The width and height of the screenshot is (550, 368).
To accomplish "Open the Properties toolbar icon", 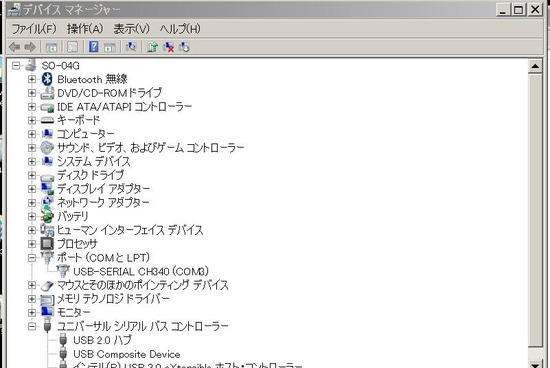I will click(72, 47).
